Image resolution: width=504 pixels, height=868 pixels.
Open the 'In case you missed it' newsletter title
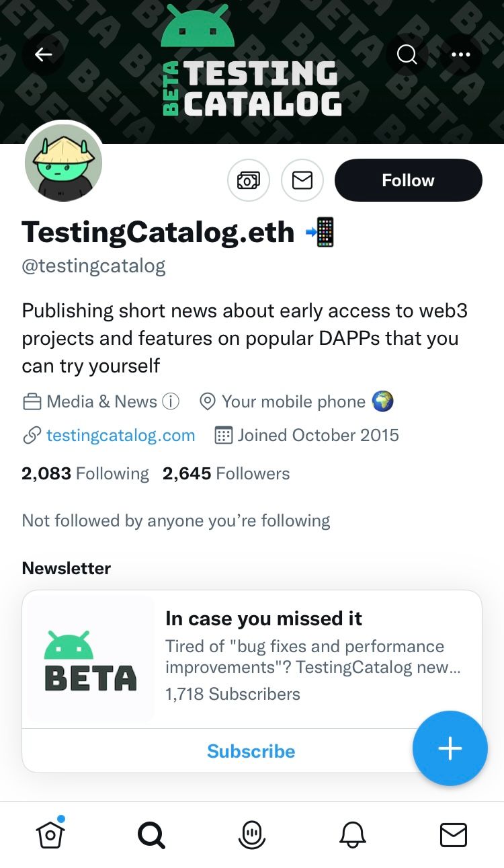[x=264, y=619]
